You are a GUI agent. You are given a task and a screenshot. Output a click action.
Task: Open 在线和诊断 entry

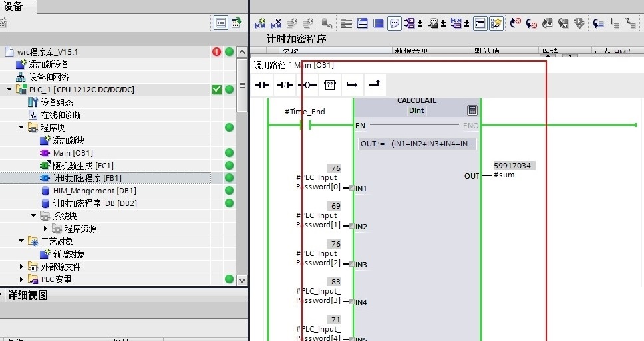(x=61, y=115)
